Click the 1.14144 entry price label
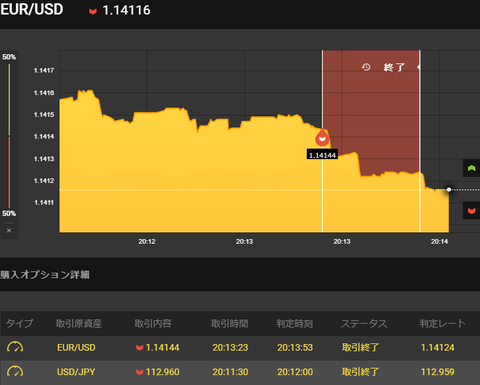480x385 pixels. click(x=322, y=155)
